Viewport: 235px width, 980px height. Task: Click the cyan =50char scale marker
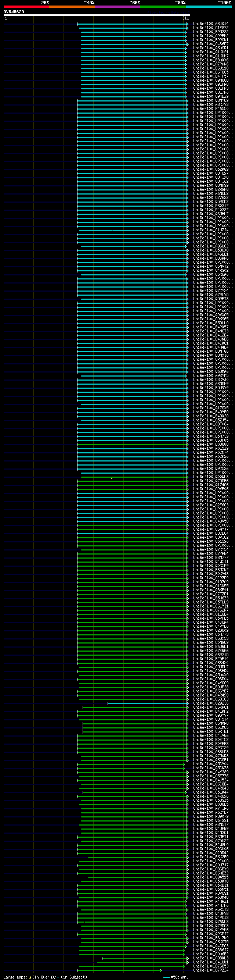[x=166, y=977]
